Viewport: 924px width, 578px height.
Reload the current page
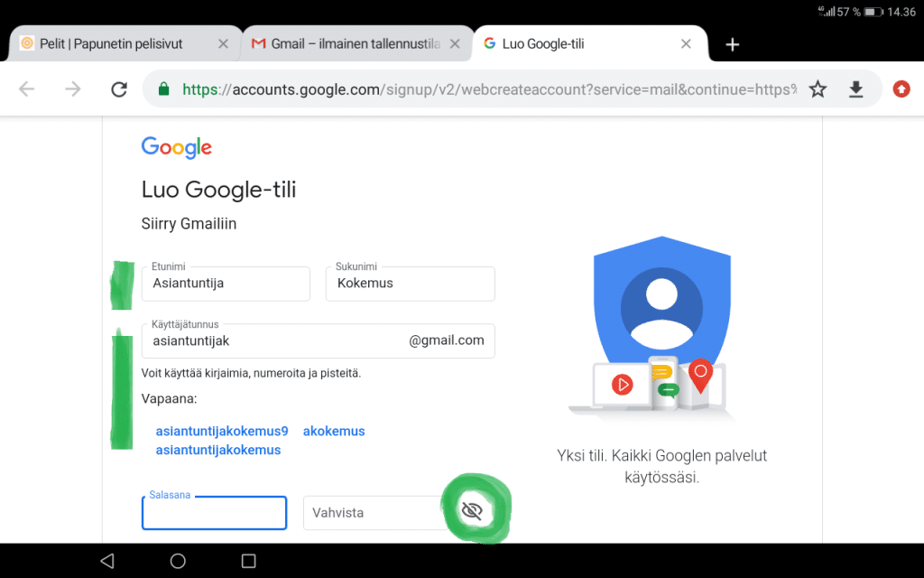[119, 89]
